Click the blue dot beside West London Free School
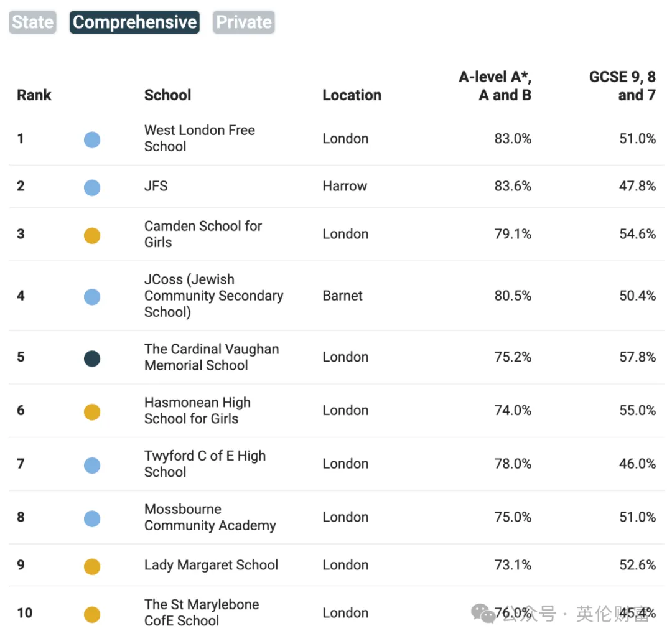 [92, 140]
